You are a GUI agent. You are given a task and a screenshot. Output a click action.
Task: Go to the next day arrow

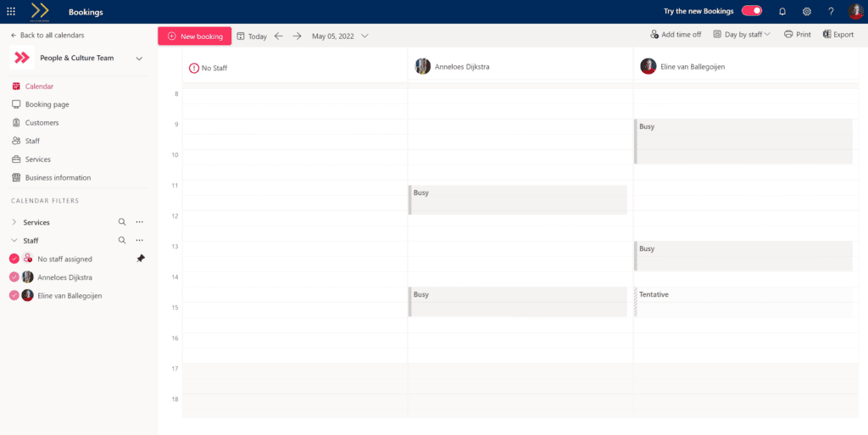coord(298,36)
